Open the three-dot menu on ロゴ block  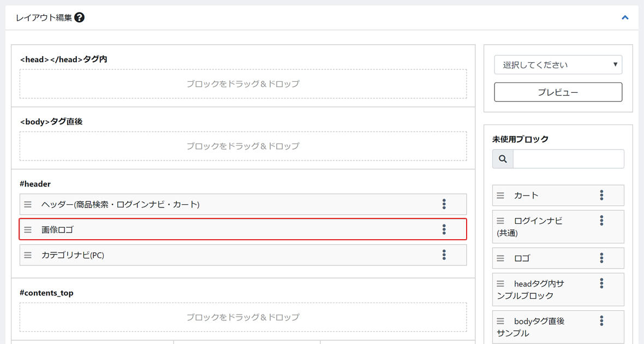click(601, 258)
